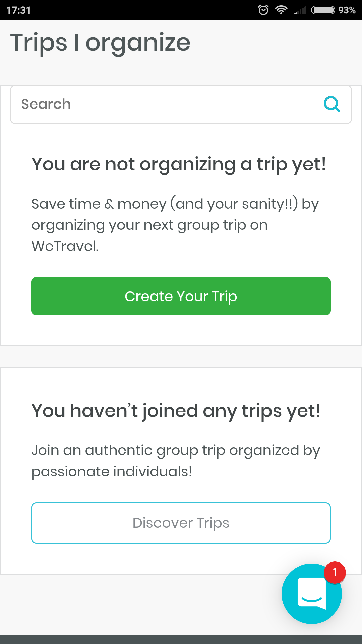Tap the Wi-Fi status bar icon
Viewport: 362px width, 644px height.
coord(281,10)
